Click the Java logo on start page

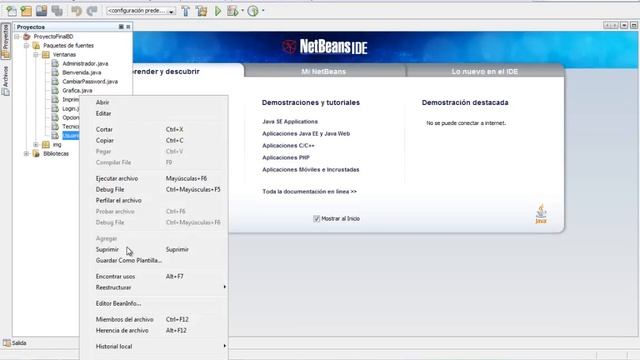pos(541,213)
